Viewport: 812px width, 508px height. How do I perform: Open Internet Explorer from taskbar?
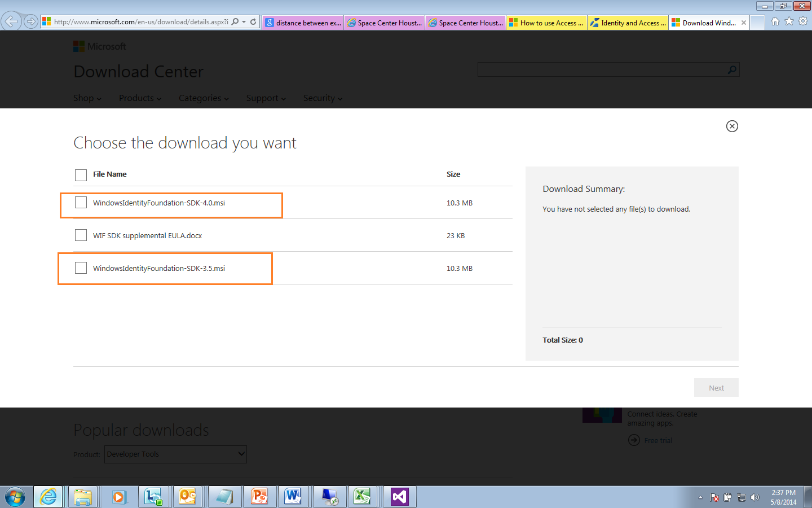point(49,497)
